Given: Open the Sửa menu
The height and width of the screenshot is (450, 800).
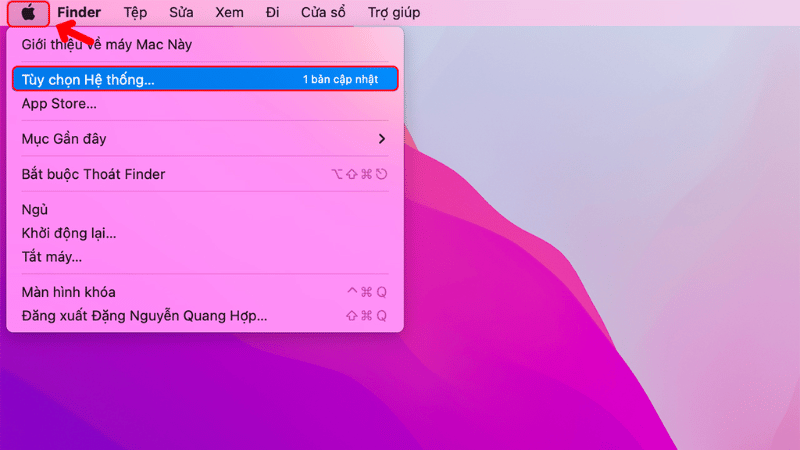Looking at the screenshot, I should (x=182, y=13).
